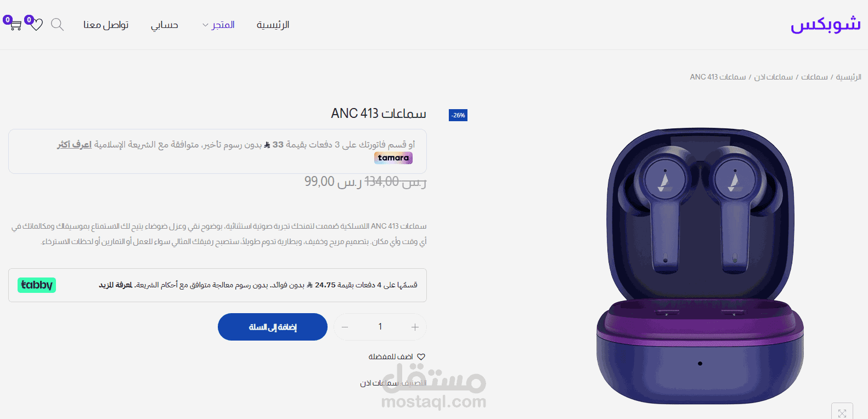Click the quantity input field
This screenshot has height=419, width=868.
tap(380, 327)
